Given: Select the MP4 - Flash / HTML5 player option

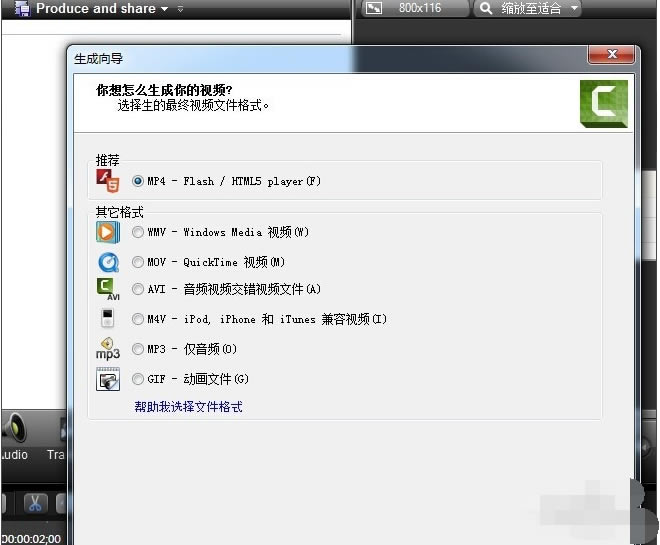Looking at the screenshot, I should 138,181.
